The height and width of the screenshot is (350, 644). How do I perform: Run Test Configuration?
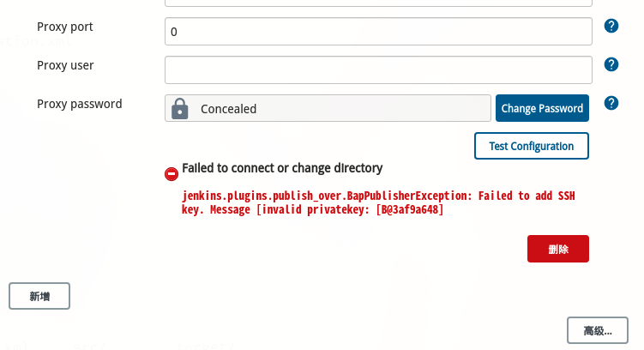(x=531, y=146)
